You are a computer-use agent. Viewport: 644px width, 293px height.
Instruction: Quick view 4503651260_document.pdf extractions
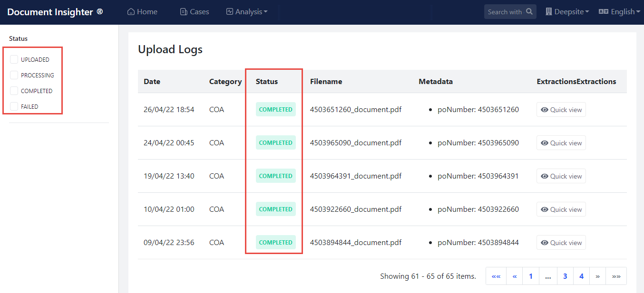tap(561, 110)
